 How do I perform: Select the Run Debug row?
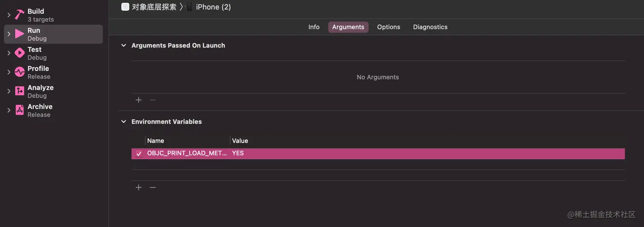[x=53, y=34]
